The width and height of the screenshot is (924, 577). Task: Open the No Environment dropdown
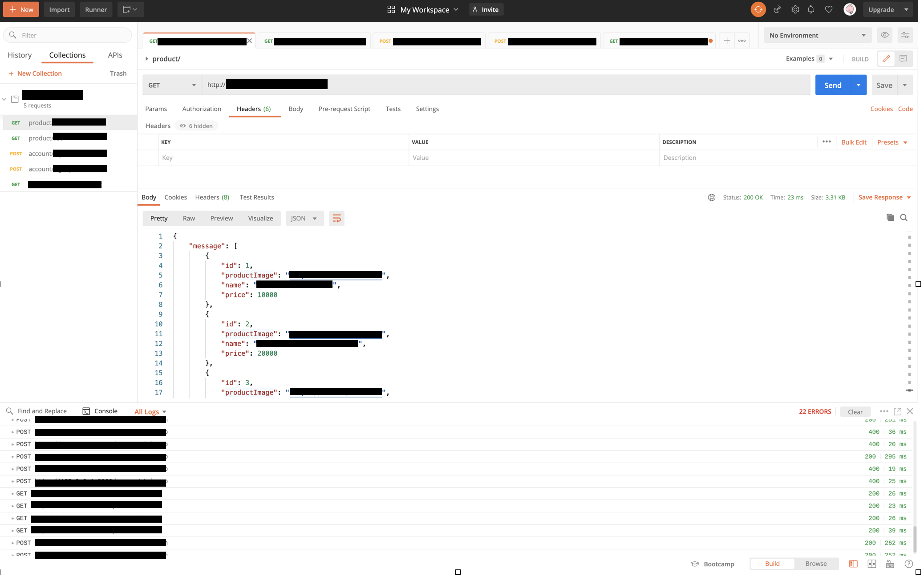pos(818,35)
